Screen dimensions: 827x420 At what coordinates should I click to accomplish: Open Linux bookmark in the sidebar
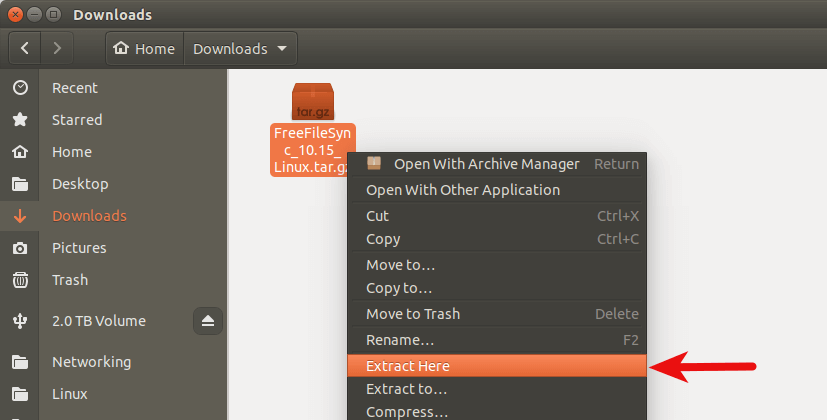70,394
